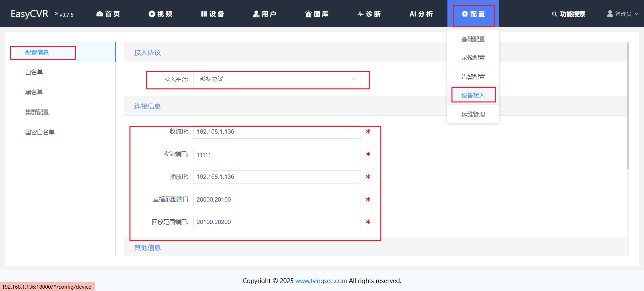644x291 pixels.
Task: Expand the 管理员 account dropdown arrow
Action: point(637,14)
